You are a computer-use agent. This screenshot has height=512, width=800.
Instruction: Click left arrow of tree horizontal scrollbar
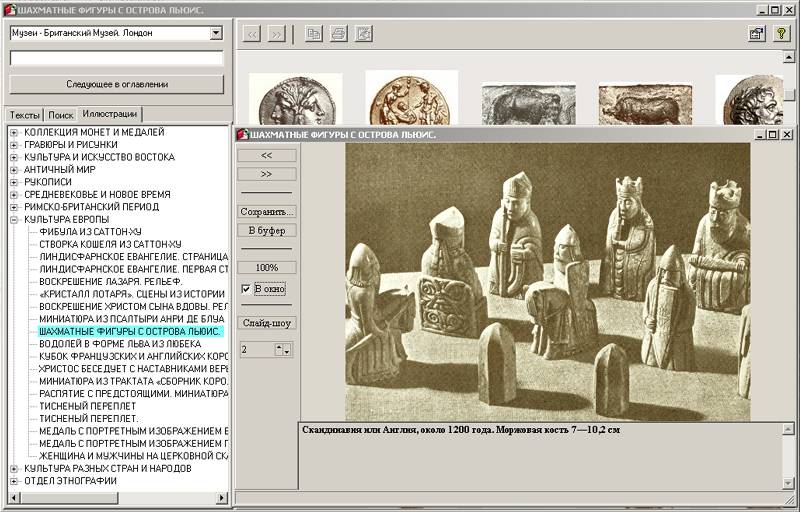point(14,498)
